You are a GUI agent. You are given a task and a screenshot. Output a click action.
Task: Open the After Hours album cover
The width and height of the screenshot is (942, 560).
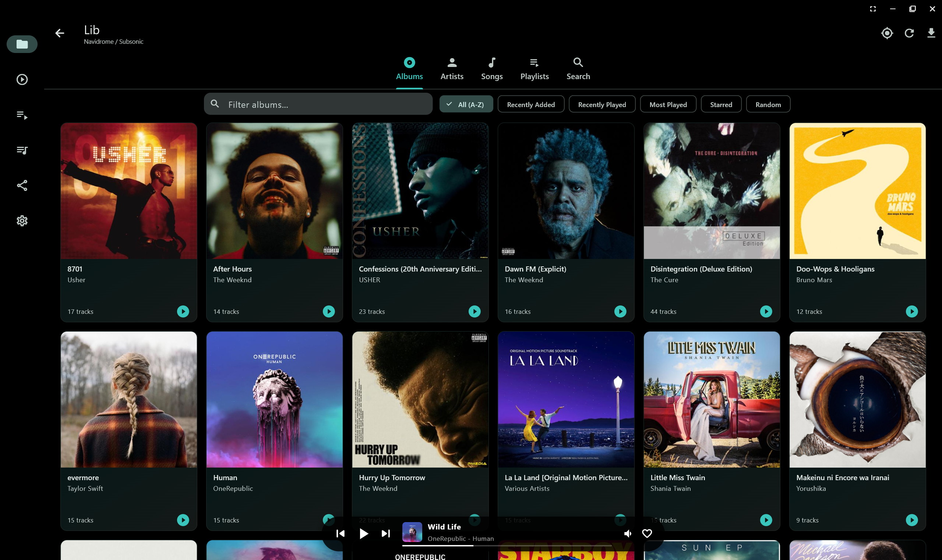point(275,191)
